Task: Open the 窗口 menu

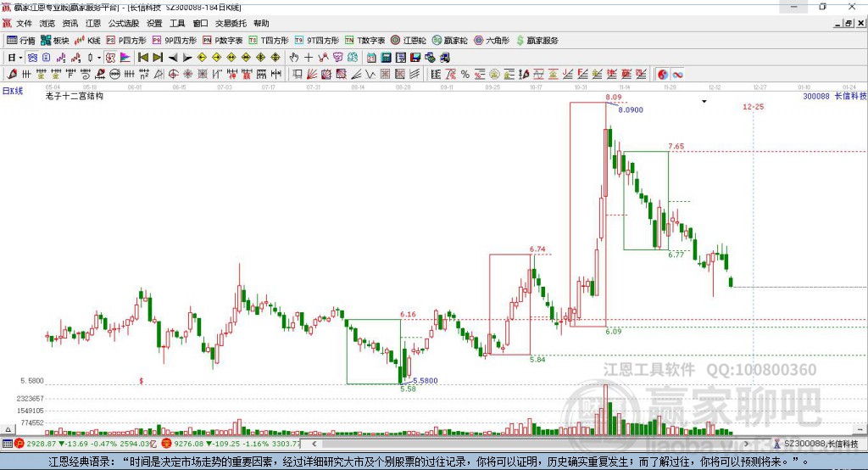Action: 200,23
